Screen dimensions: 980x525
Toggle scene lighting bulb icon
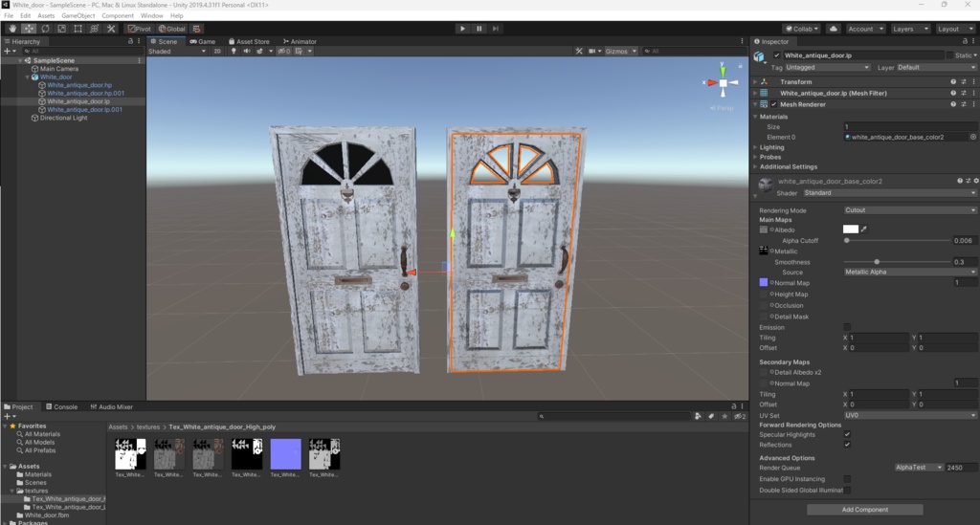[x=234, y=52]
